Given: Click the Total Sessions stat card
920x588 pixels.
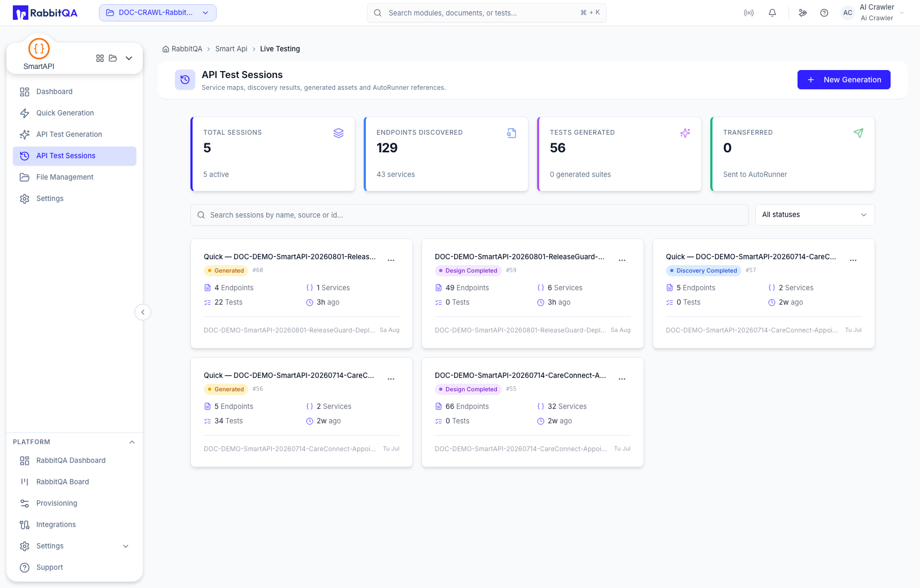Looking at the screenshot, I should (273, 154).
